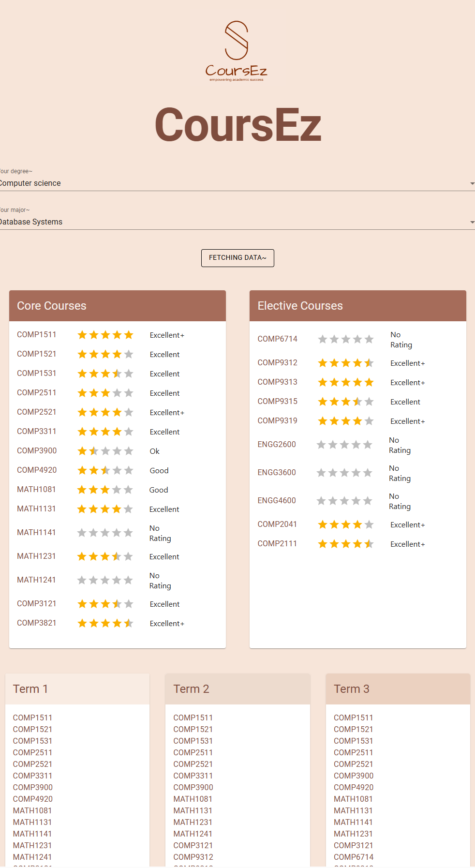475x868 pixels.
Task: Open the degree dropdown showing Computer science
Action: pyautogui.click(x=237, y=183)
